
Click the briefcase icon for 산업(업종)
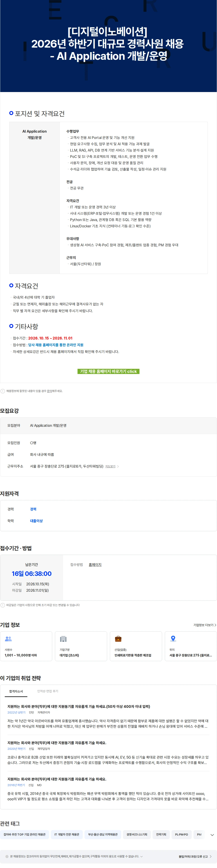[x=118, y=639]
